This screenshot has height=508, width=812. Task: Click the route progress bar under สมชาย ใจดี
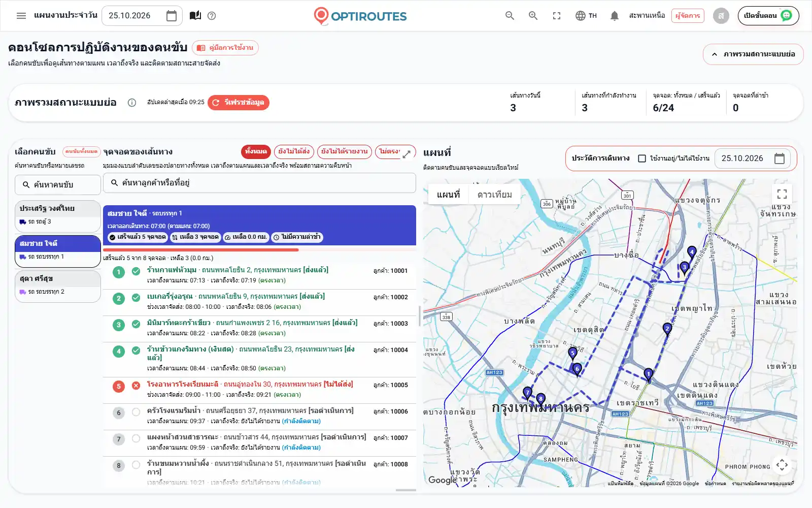tap(259, 250)
